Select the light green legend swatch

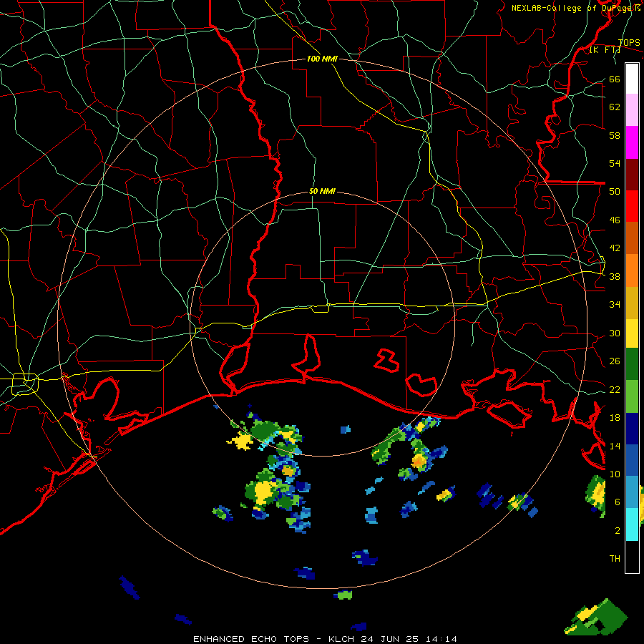coord(632,396)
